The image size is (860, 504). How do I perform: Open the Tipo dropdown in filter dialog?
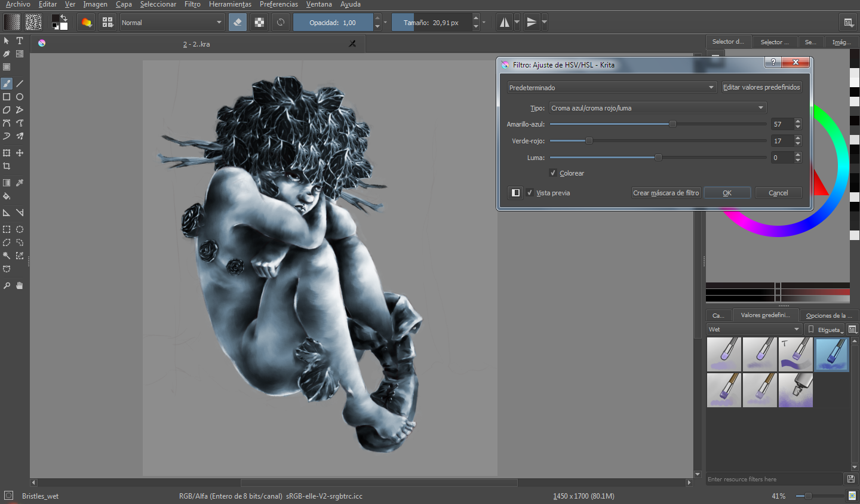coord(658,108)
